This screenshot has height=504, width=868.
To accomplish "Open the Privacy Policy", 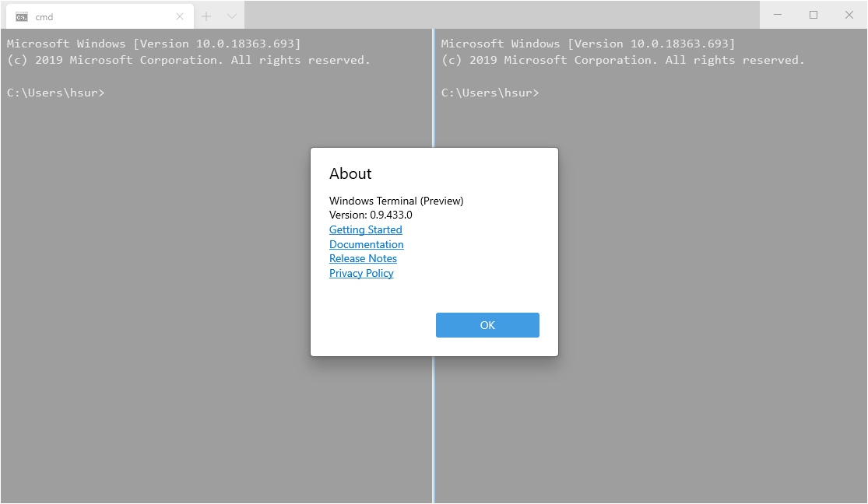I will [x=361, y=273].
